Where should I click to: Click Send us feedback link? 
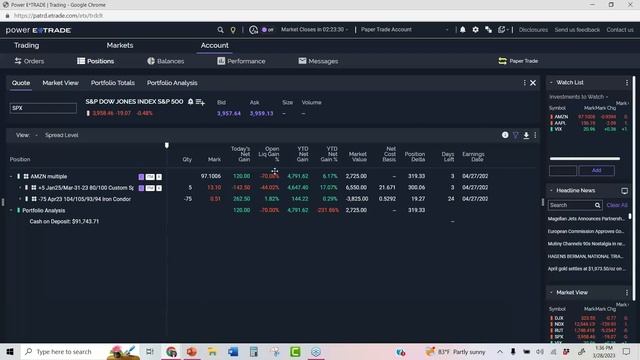click(577, 30)
